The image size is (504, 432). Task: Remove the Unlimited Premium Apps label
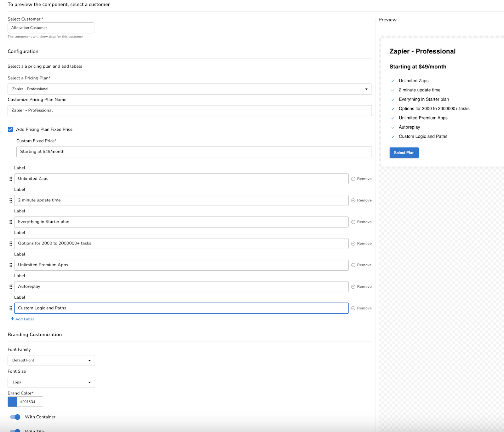coord(362,265)
